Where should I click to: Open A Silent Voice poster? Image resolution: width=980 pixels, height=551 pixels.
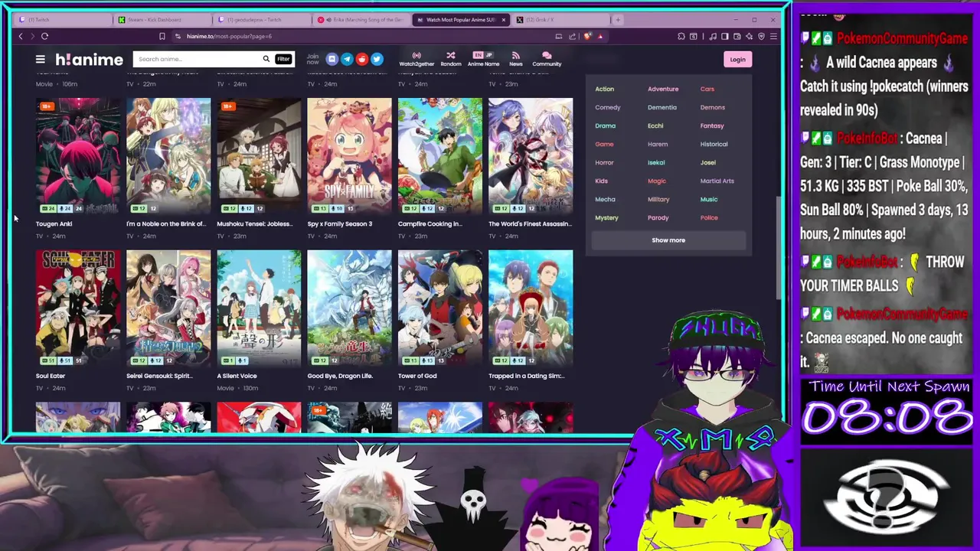259,308
